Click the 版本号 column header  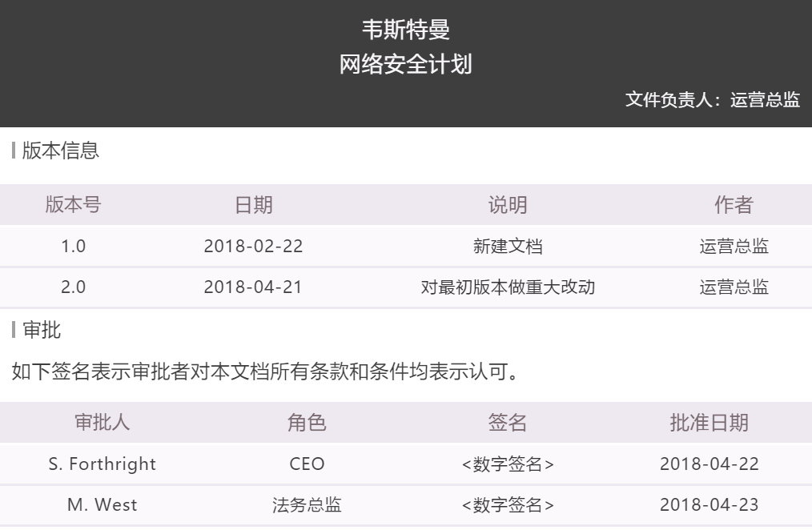[73, 205]
